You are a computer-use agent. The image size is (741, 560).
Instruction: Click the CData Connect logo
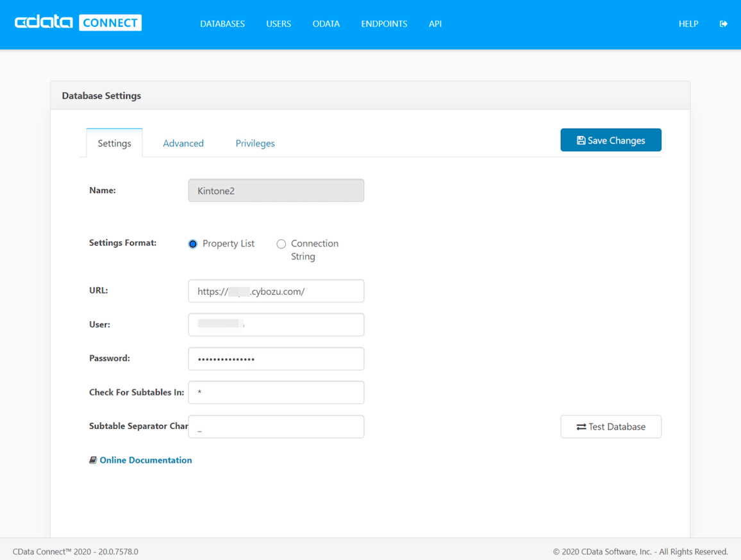pyautogui.click(x=78, y=22)
